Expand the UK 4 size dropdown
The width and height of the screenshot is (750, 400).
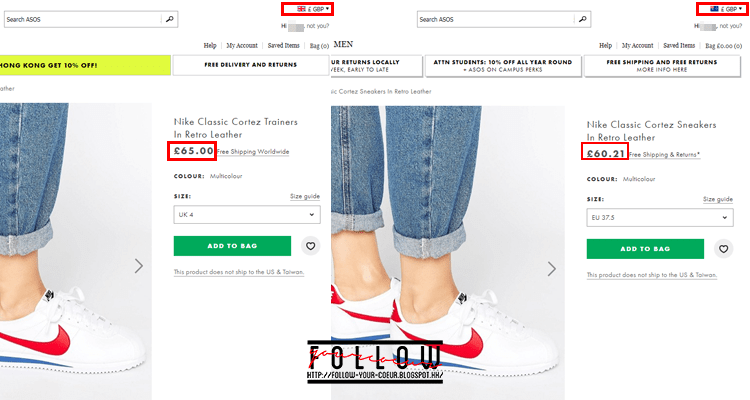tap(246, 214)
